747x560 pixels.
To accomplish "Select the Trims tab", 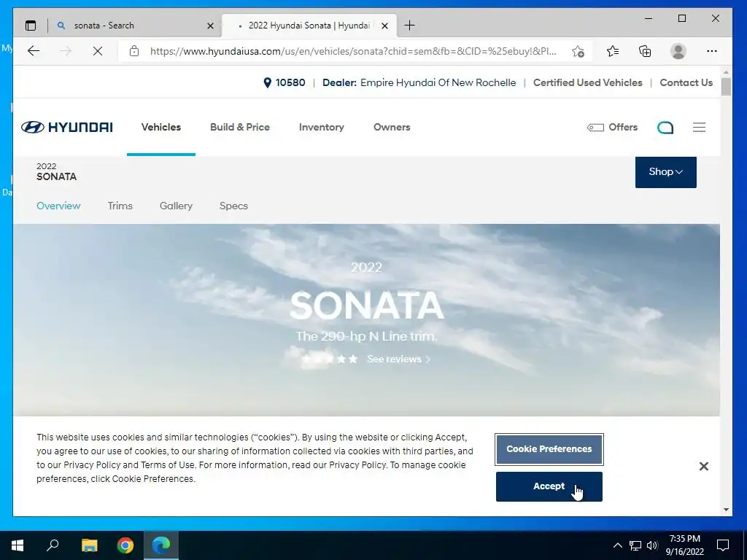I will 120,206.
